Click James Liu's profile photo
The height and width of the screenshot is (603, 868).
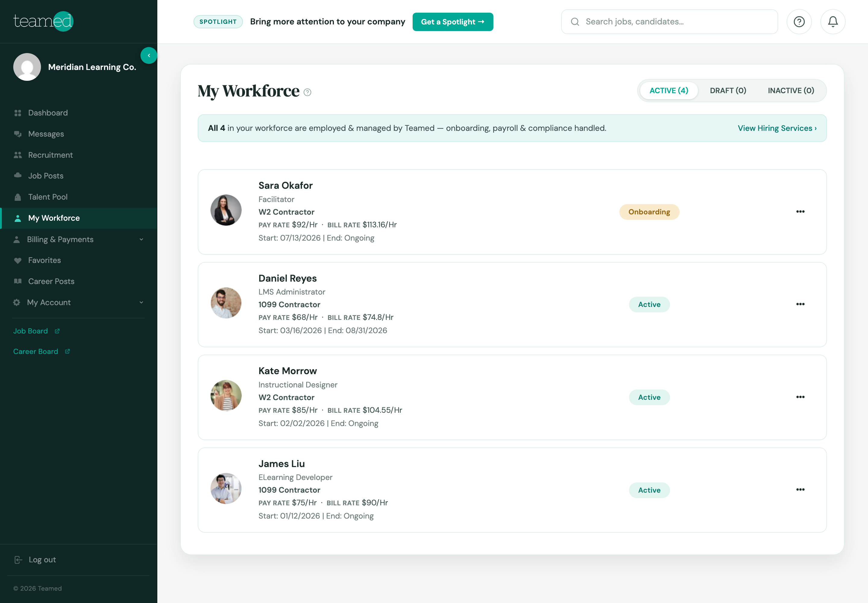(226, 488)
